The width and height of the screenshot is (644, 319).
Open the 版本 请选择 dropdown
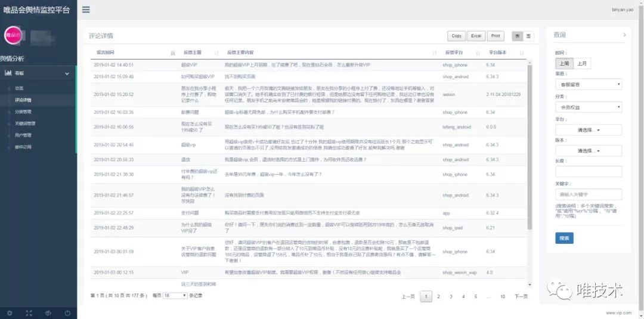point(589,151)
